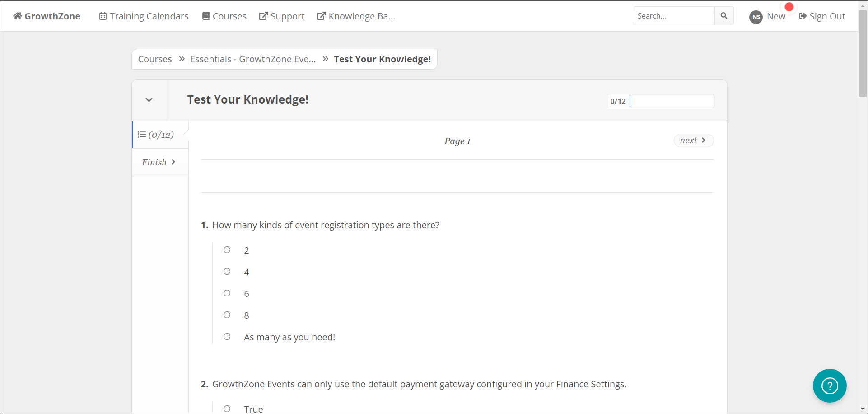
Task: Click the Courses breadcrumb link
Action: pos(155,59)
